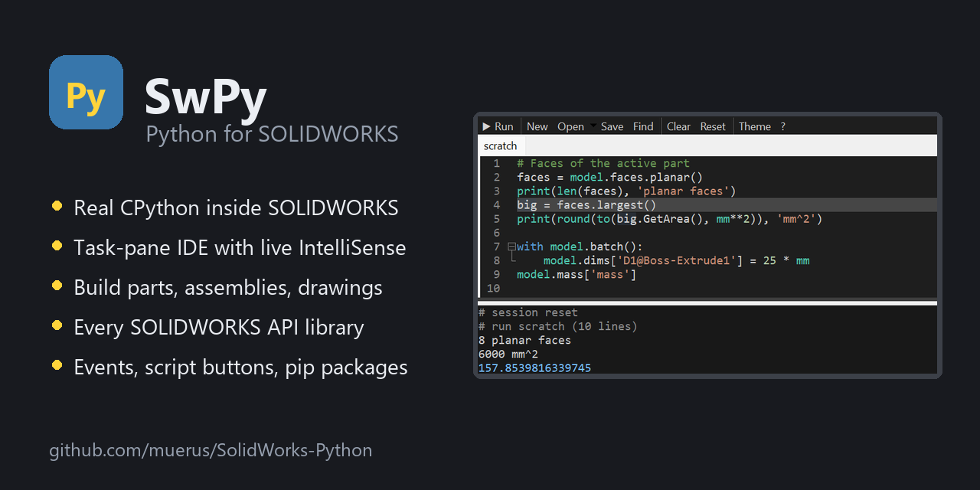
Task: Open help via the ? button
Action: click(x=782, y=126)
